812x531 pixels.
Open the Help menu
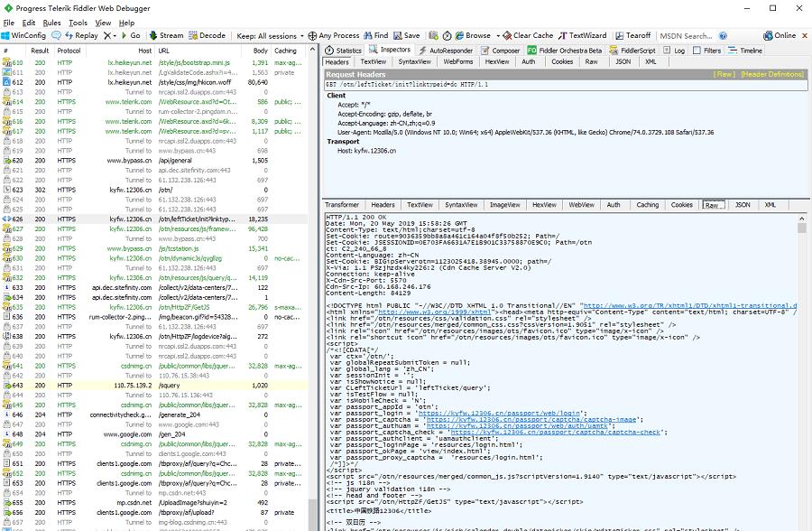126,23
